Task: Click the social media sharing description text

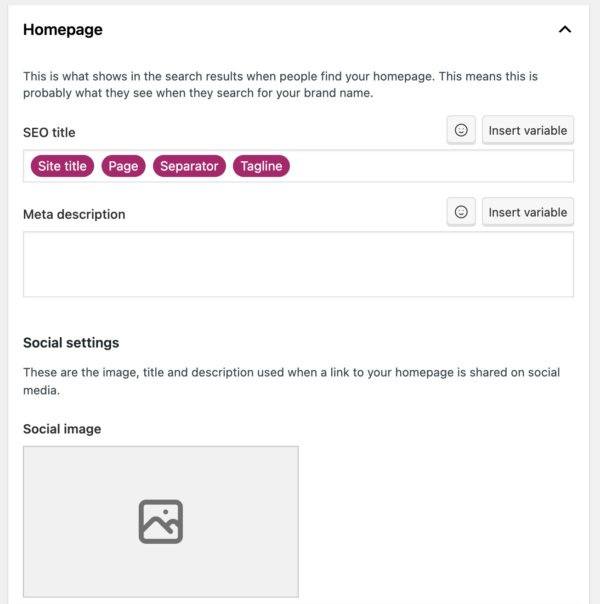Action: click(x=292, y=381)
